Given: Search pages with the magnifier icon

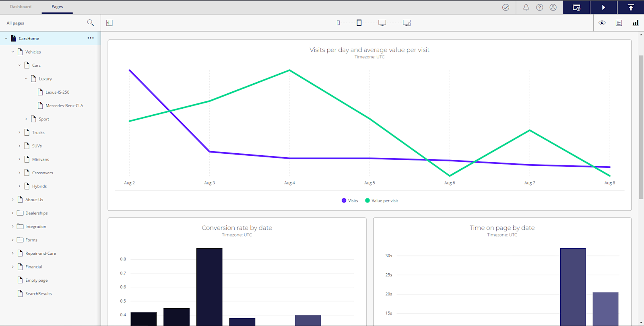Looking at the screenshot, I should point(91,23).
